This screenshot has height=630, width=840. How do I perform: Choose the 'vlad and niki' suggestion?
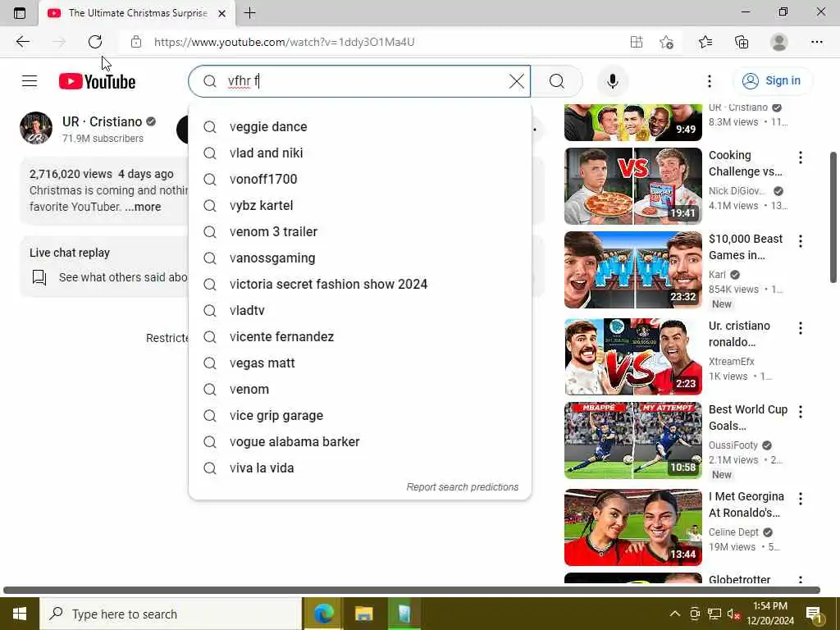pos(360,153)
